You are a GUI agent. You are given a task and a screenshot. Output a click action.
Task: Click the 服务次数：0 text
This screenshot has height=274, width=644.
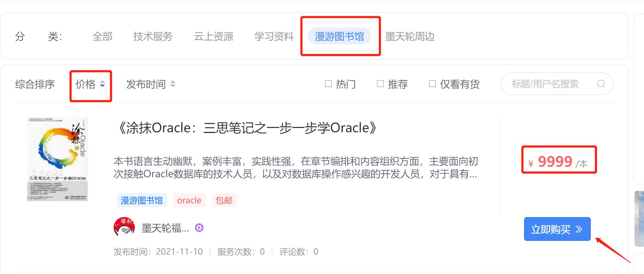tap(241, 251)
